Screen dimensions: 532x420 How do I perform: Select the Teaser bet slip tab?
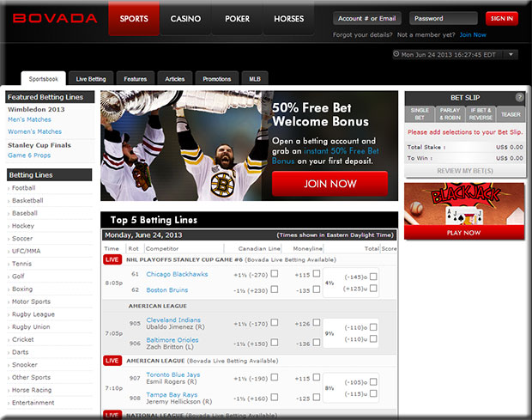(511, 114)
